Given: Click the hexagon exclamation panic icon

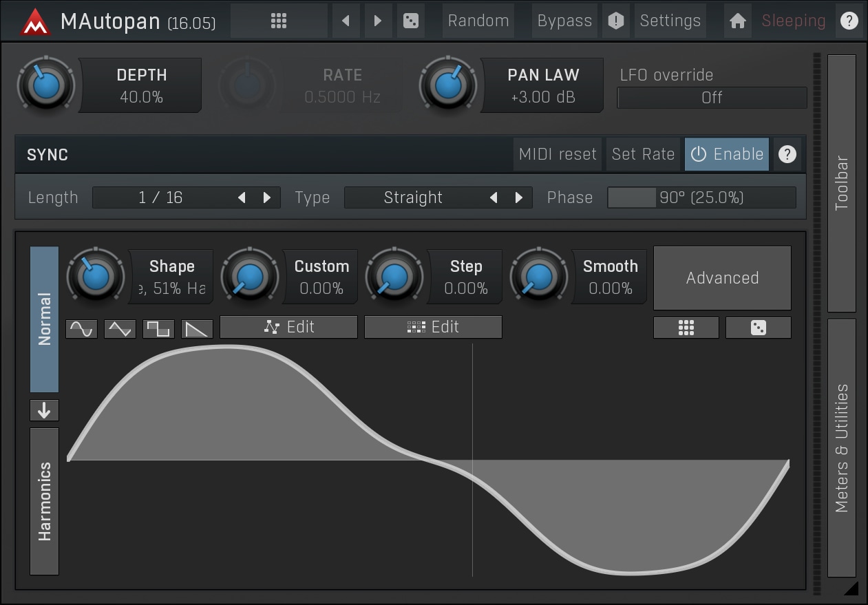Looking at the screenshot, I should (616, 21).
